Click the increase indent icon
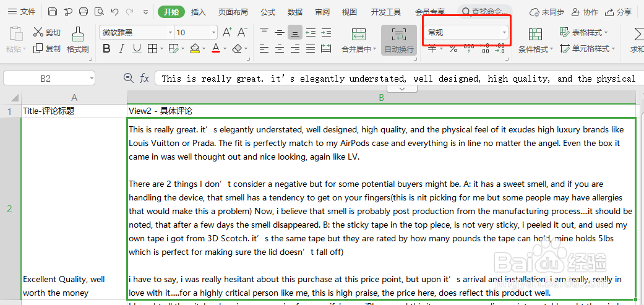This screenshot has height=305, width=644. [x=326, y=32]
